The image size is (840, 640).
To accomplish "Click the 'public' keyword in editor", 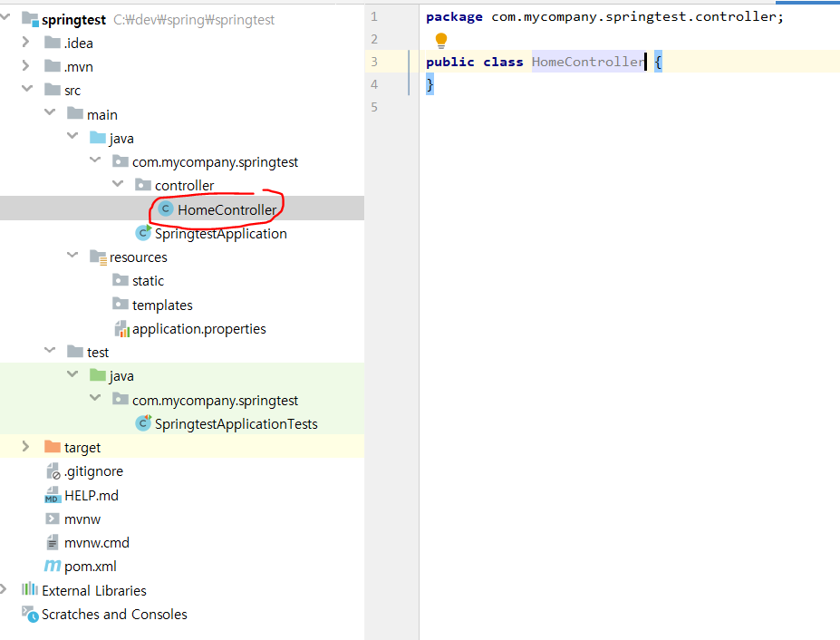I will pyautogui.click(x=450, y=62).
